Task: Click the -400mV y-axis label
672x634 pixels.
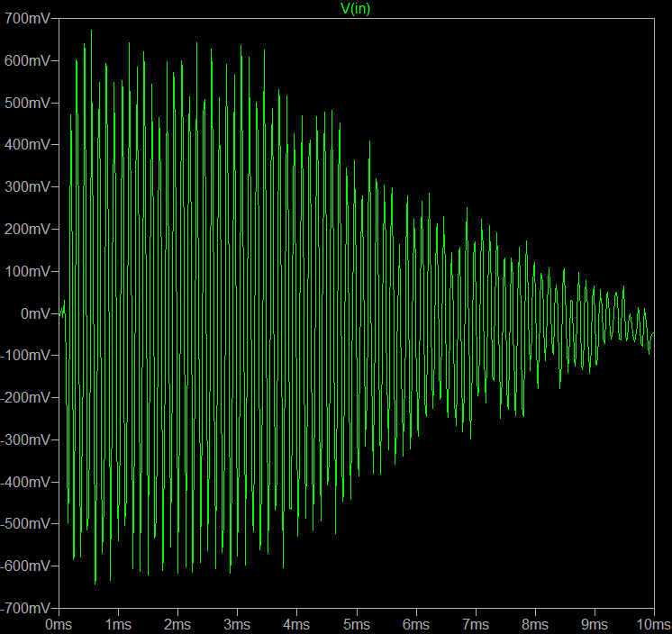Action: tap(25, 482)
